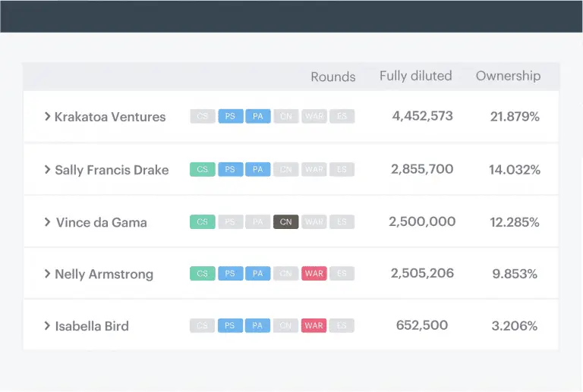583x392 pixels.
Task: Open the Nelly Armstrong name link
Action: [104, 274]
